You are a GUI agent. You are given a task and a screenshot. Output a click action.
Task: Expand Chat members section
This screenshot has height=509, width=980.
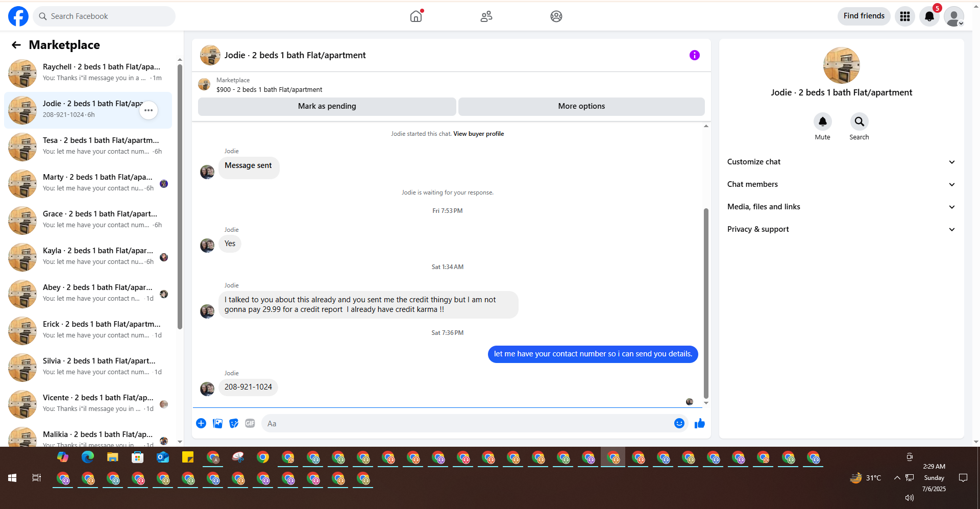click(841, 184)
